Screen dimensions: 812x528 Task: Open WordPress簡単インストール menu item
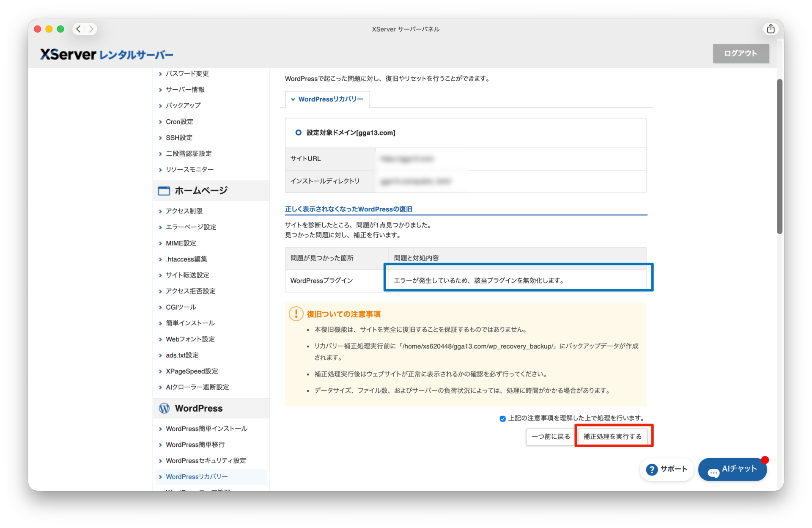point(206,429)
